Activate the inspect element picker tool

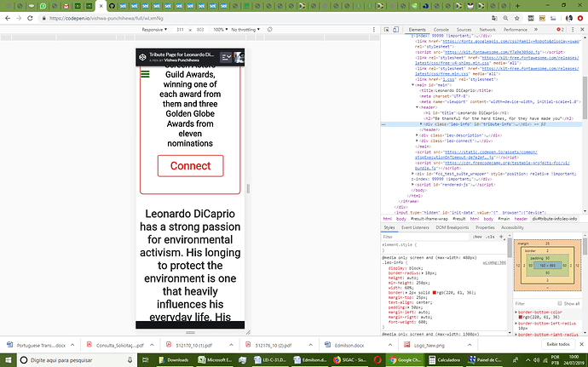(386, 30)
